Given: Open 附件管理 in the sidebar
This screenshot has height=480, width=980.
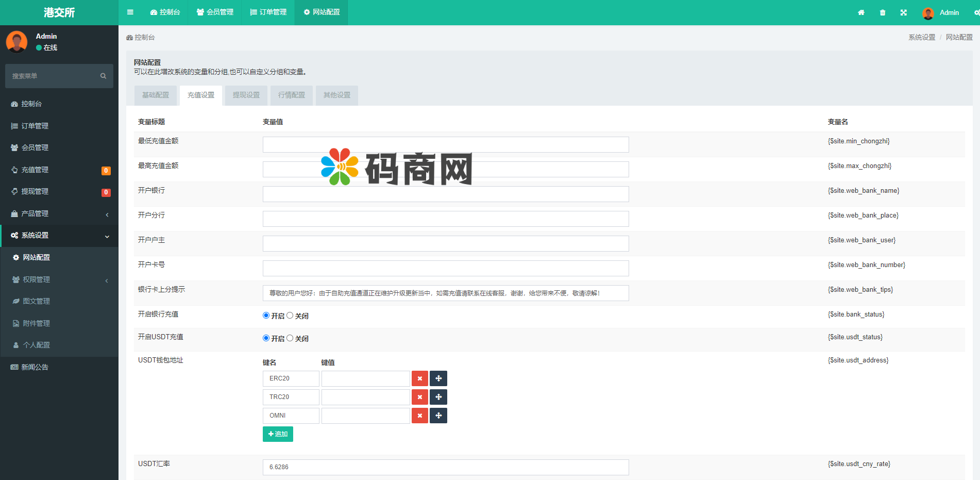Looking at the screenshot, I should 59,323.
